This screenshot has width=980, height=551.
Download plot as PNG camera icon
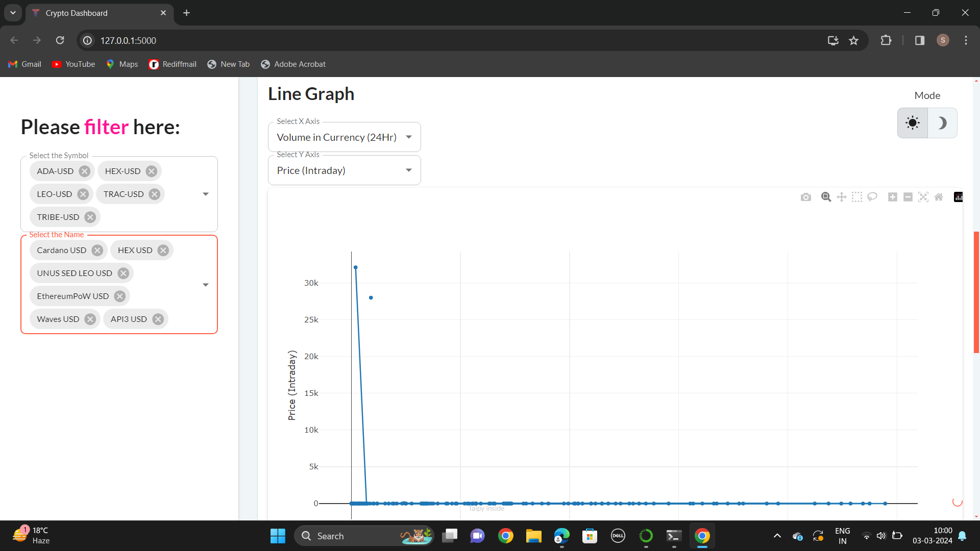click(x=806, y=197)
